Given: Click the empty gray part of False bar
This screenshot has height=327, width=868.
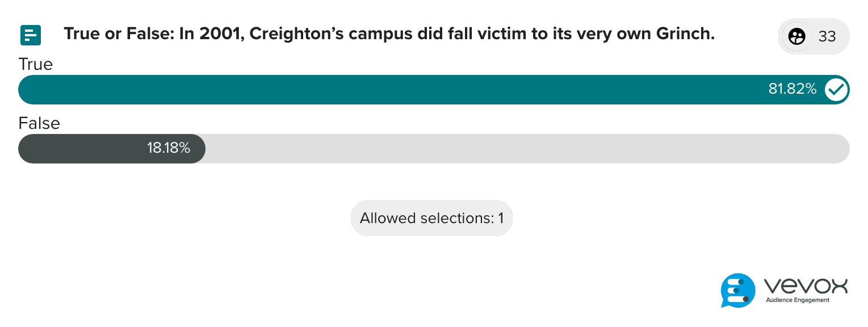Looking at the screenshot, I should 527,149.
